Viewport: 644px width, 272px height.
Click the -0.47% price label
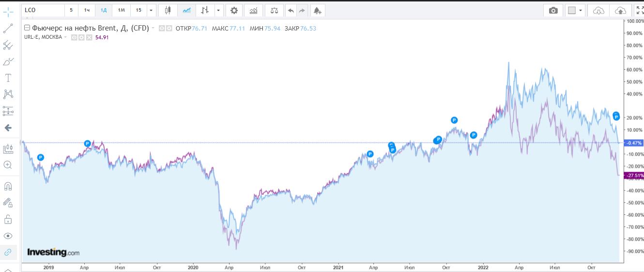(634, 143)
